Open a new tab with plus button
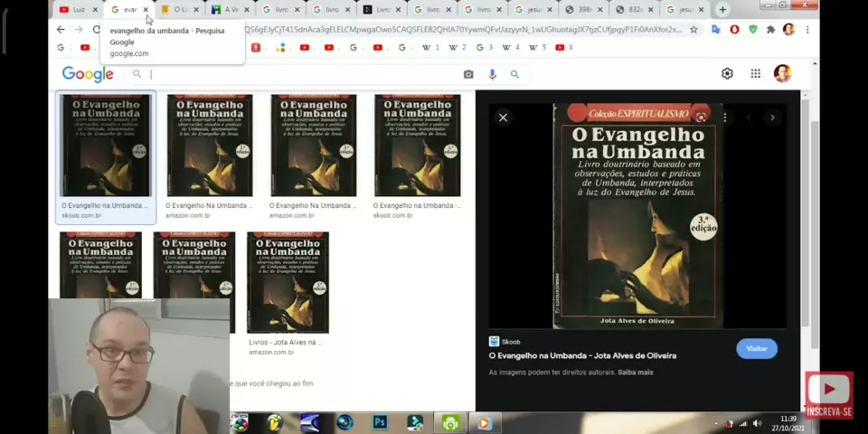The image size is (868, 434). 722,9
